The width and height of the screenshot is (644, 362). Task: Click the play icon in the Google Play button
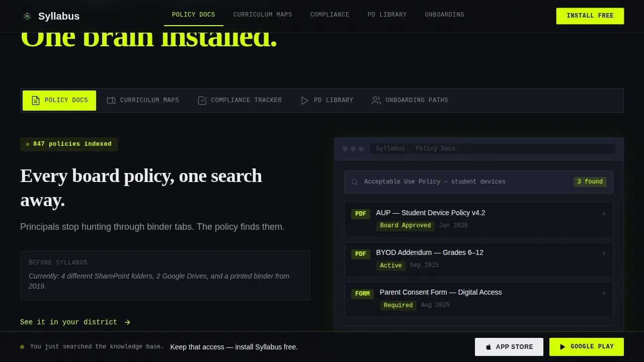tap(563, 347)
